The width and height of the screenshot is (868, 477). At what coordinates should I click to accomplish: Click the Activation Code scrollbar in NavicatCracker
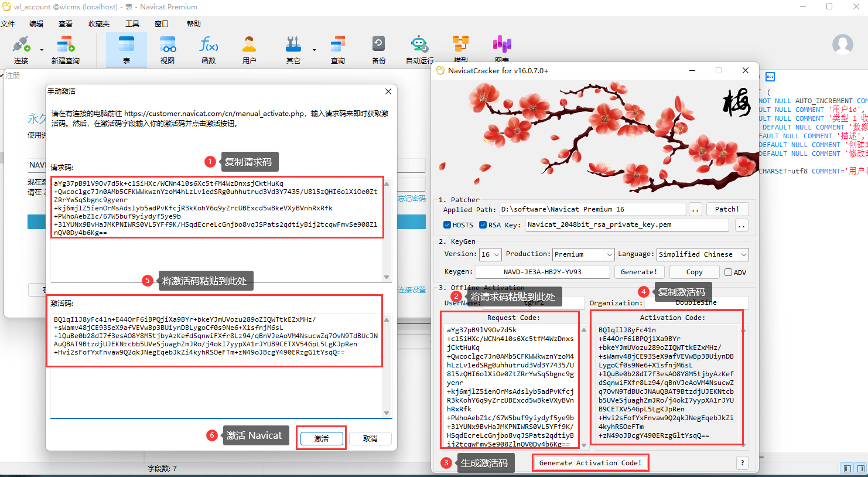(x=743, y=387)
